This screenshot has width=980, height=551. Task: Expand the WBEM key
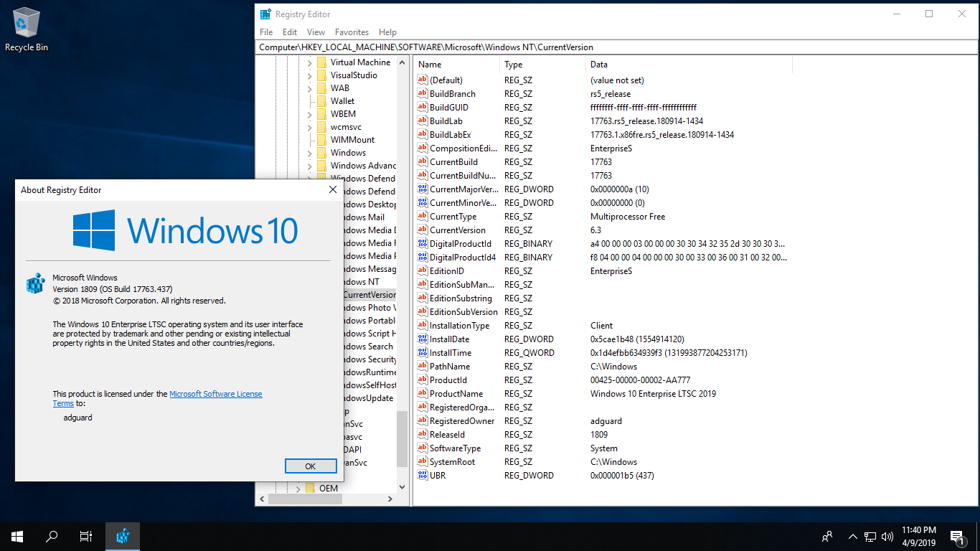coord(310,114)
